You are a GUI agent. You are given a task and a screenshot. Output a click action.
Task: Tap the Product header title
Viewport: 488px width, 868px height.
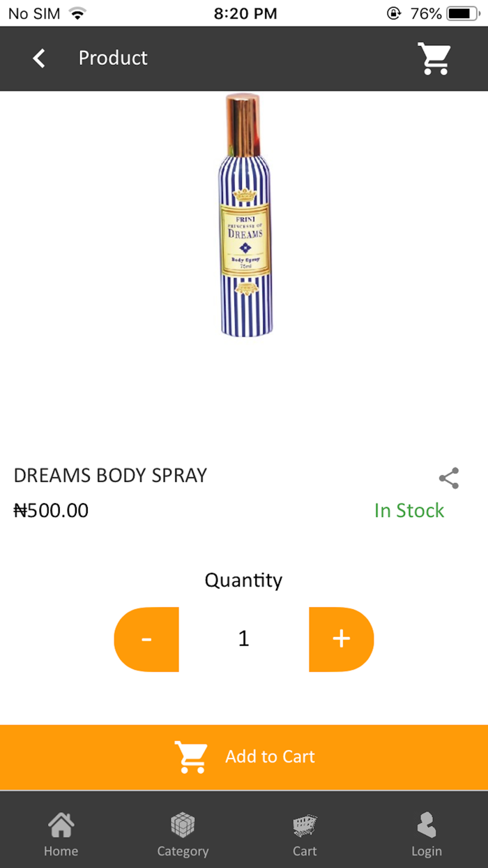point(113,58)
